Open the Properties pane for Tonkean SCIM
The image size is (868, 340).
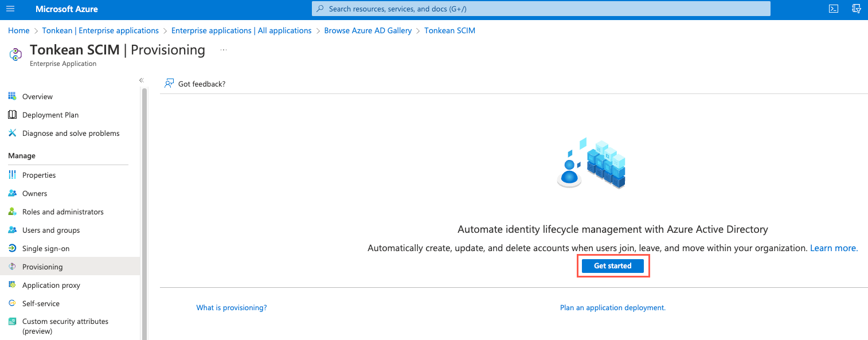pyautogui.click(x=39, y=175)
